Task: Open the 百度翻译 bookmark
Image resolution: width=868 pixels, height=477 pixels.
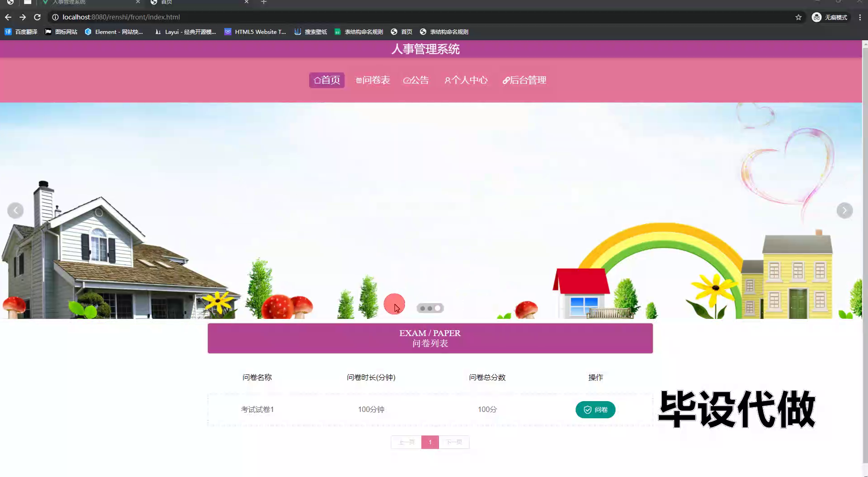Action: click(21, 32)
